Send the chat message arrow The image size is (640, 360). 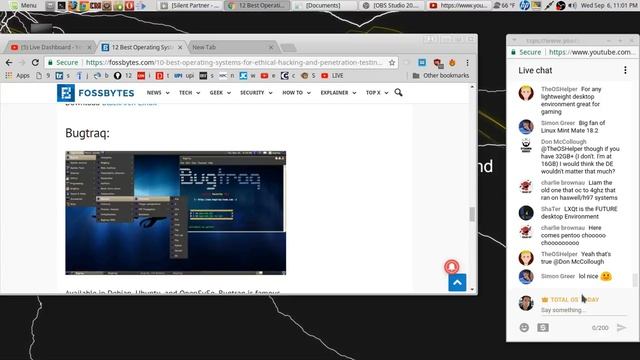[621, 327]
